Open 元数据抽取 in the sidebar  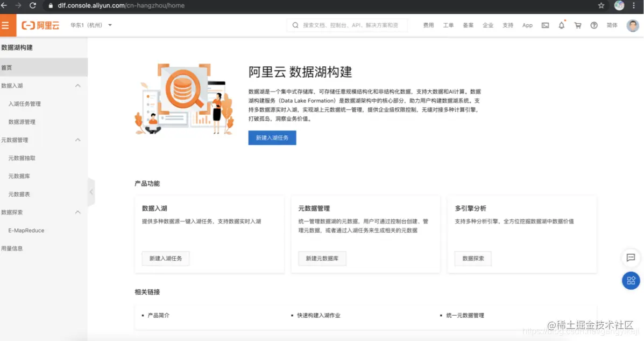click(22, 158)
